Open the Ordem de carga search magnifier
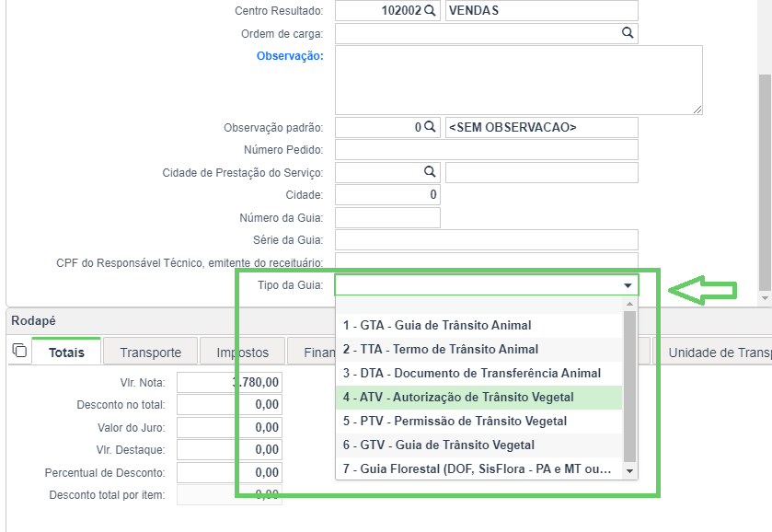The height and width of the screenshot is (532, 772). (628, 32)
